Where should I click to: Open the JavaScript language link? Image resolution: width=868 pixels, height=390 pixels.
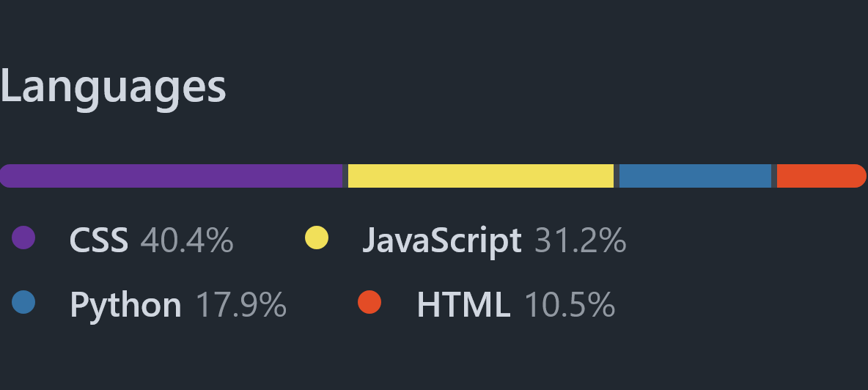(x=442, y=240)
